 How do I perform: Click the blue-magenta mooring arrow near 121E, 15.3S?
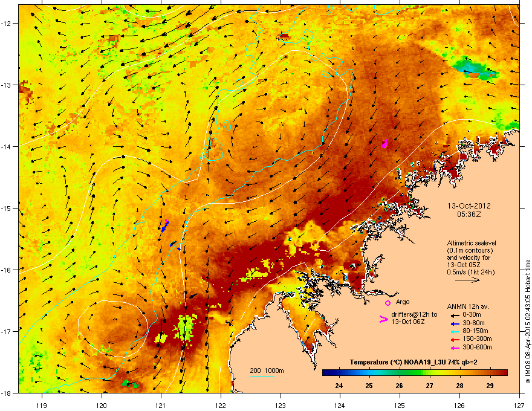165,225
